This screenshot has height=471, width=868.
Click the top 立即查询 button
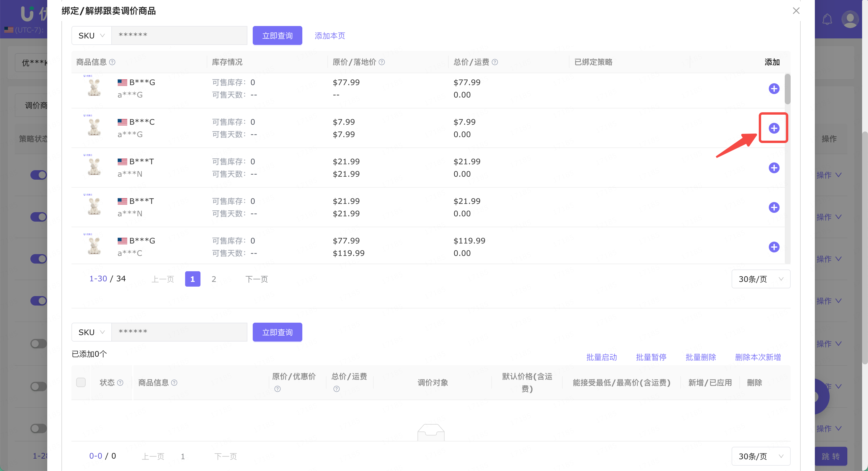[x=277, y=35]
